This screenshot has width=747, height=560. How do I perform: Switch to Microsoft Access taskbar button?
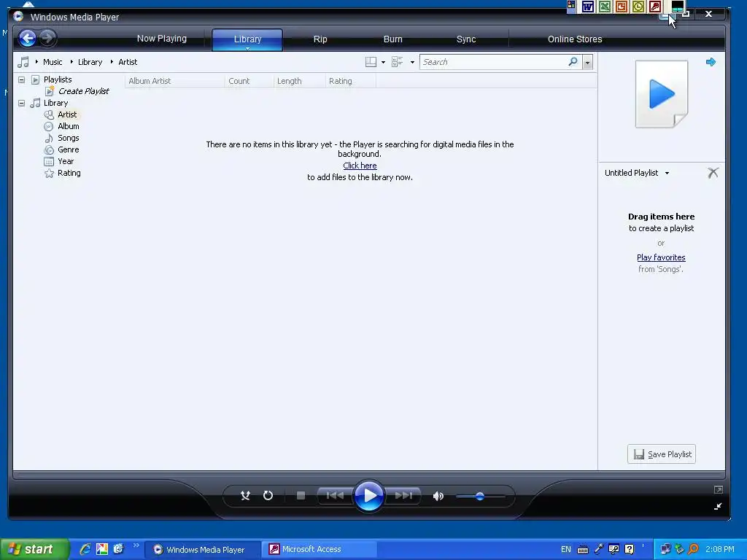319,549
